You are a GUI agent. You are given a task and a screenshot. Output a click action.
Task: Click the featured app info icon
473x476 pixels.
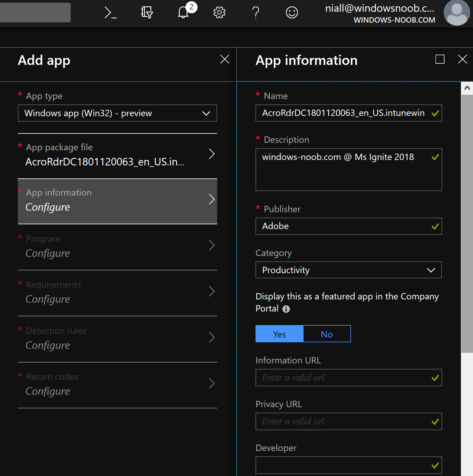click(286, 309)
